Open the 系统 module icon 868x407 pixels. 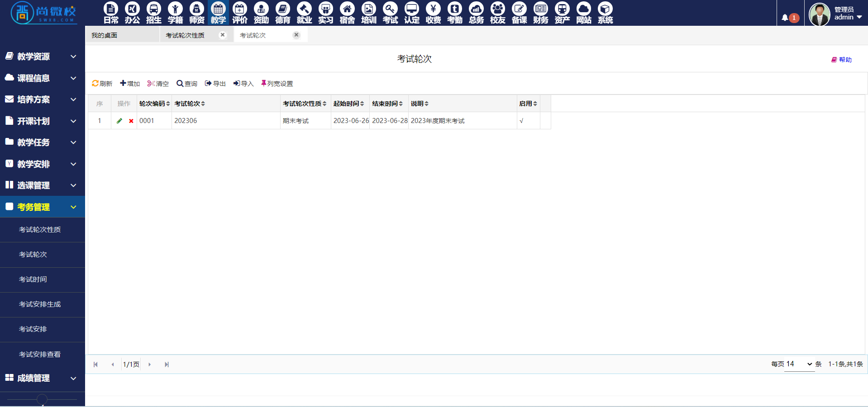[x=605, y=13]
